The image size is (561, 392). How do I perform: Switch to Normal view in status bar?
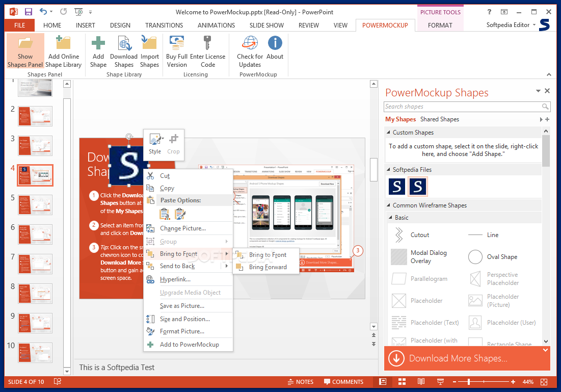point(383,382)
